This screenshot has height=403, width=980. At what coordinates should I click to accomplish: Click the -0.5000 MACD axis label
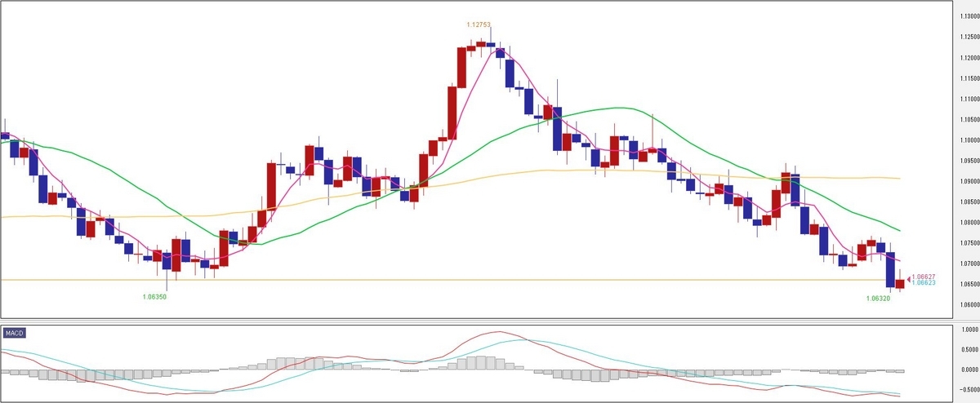click(x=970, y=389)
